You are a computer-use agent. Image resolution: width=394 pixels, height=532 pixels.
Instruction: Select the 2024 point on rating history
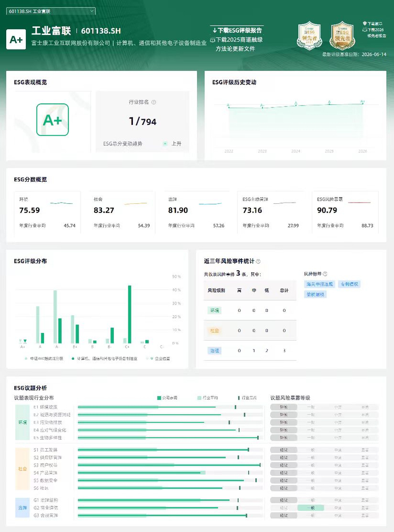tap(296, 105)
